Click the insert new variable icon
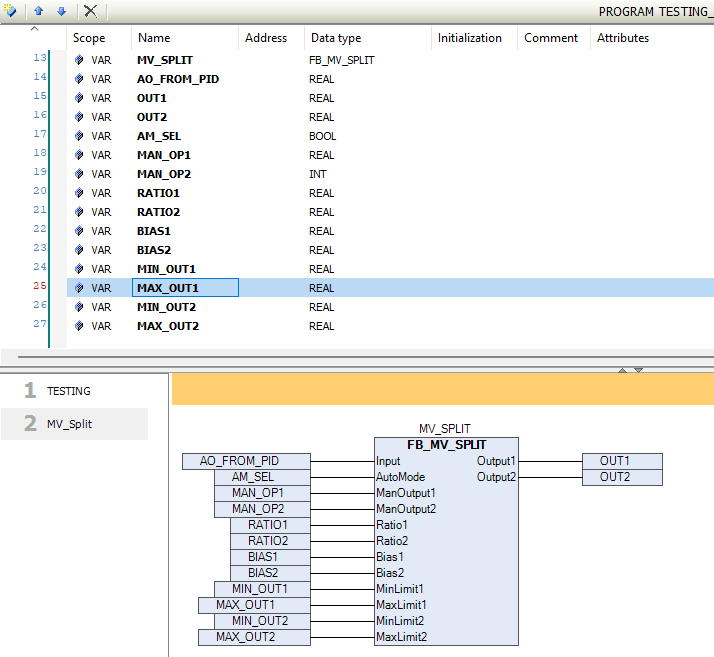Image resolution: width=714 pixels, height=657 pixels. [10, 11]
